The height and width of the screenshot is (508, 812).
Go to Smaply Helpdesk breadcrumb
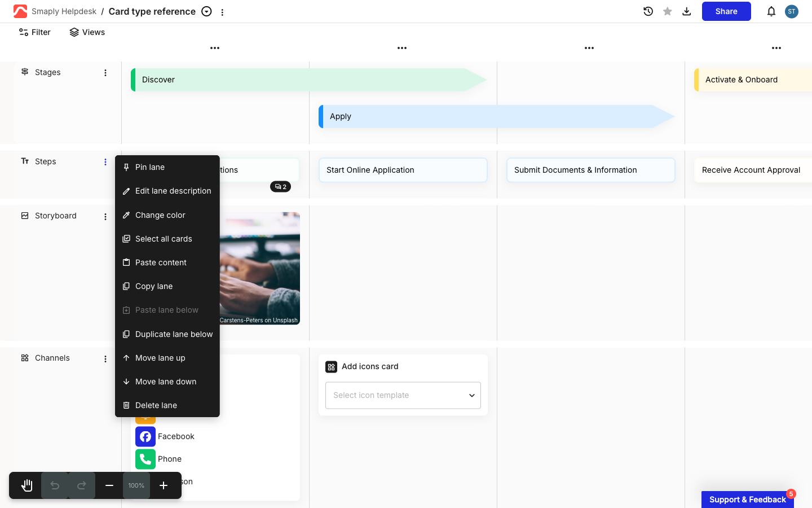point(64,11)
